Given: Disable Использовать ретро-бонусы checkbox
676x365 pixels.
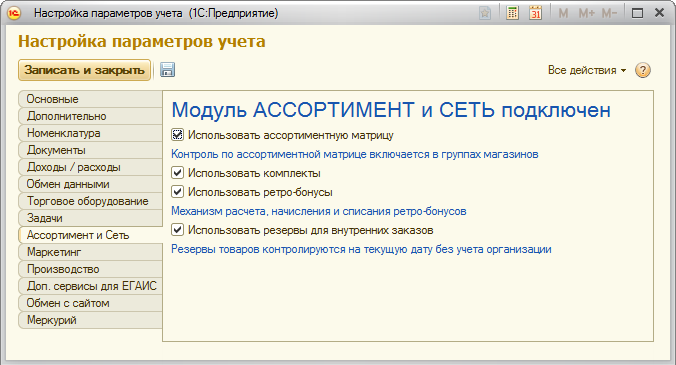Looking at the screenshot, I should [x=177, y=192].
